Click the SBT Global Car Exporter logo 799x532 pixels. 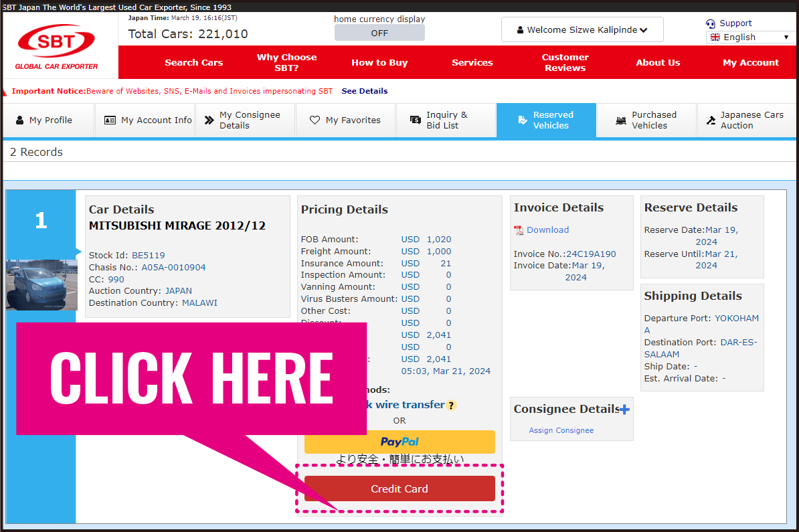click(56, 47)
